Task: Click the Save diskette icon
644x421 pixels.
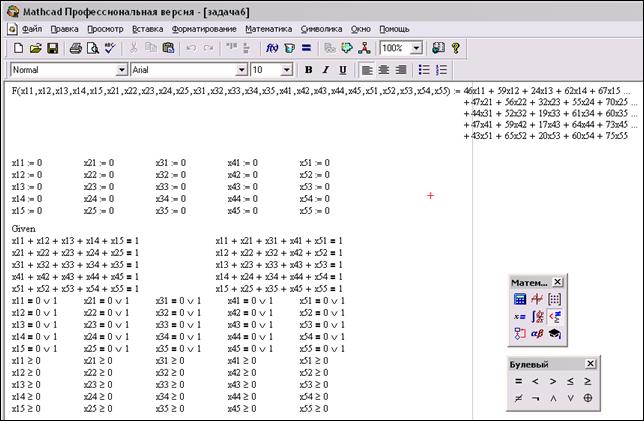Action: 52,48
